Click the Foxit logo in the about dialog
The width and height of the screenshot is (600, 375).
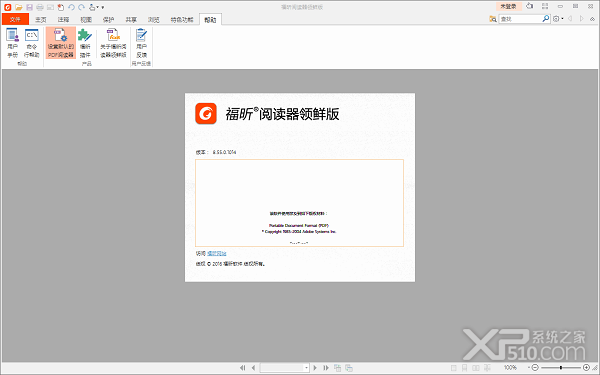(x=206, y=114)
